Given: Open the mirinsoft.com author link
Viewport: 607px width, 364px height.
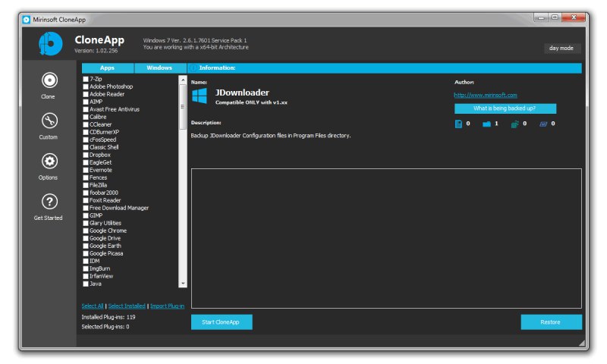Looking at the screenshot, I should [x=485, y=95].
